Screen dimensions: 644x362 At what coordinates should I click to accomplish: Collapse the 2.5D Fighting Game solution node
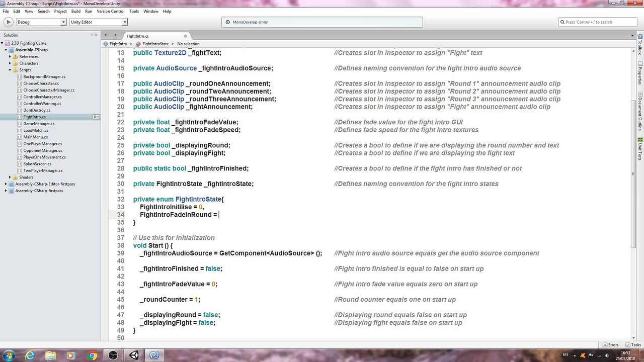(2, 43)
